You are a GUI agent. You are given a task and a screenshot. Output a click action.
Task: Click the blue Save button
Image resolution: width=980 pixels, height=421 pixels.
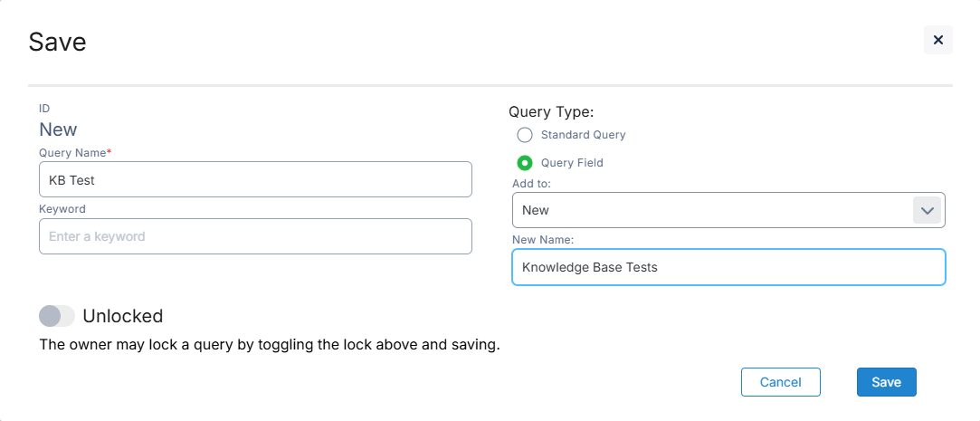tap(886, 382)
